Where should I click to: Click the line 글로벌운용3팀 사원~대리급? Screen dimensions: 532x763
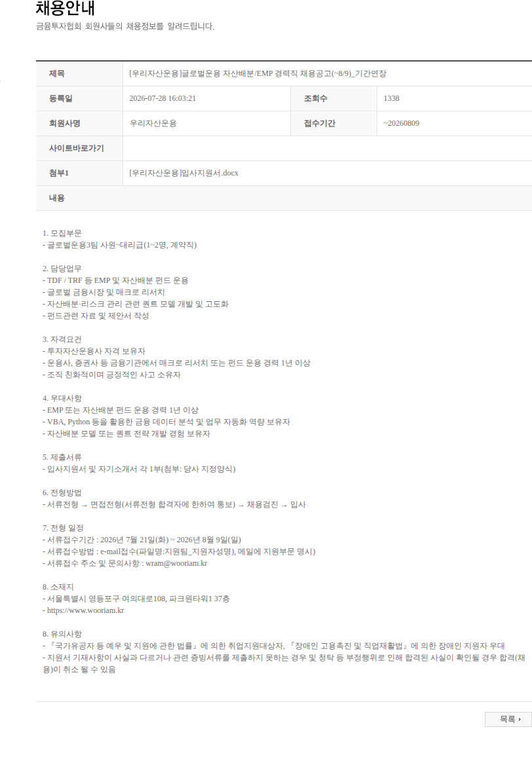coord(119,245)
